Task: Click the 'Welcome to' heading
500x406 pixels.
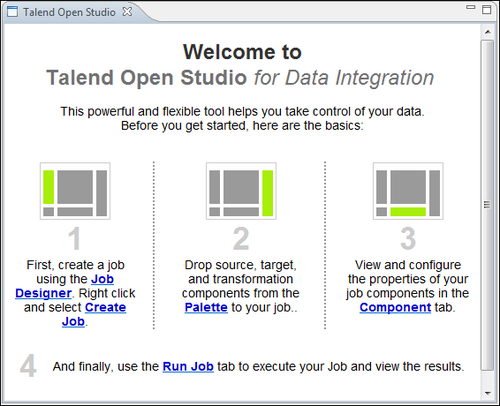Action: click(x=242, y=52)
